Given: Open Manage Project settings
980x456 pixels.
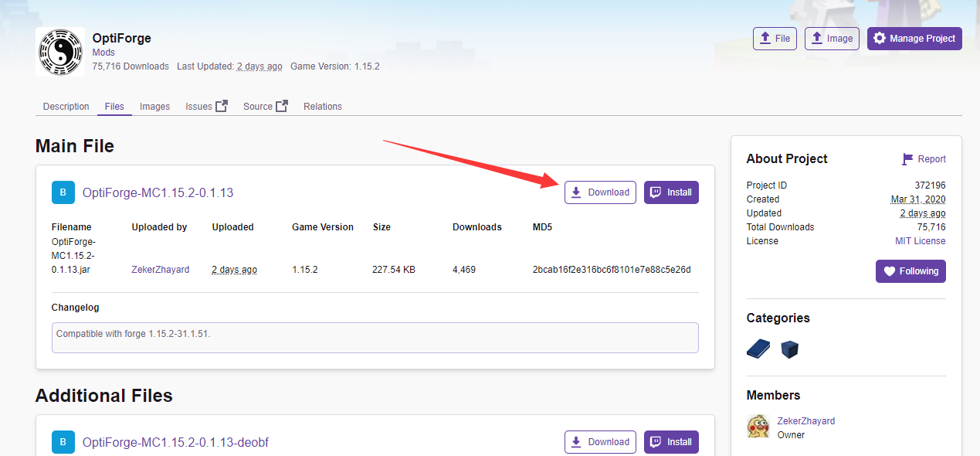Looking at the screenshot, I should [914, 39].
